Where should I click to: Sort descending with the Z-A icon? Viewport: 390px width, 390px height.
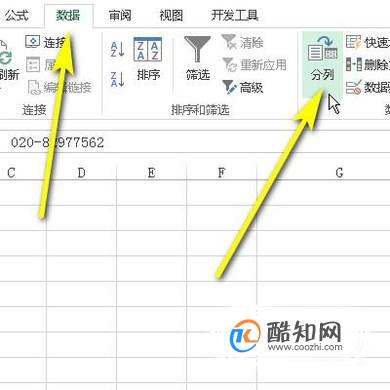click(117, 79)
